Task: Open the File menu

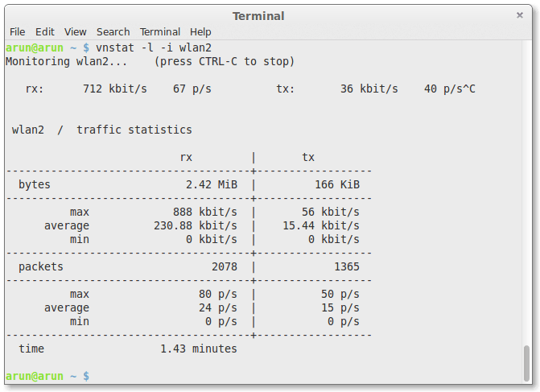Action: [x=17, y=31]
